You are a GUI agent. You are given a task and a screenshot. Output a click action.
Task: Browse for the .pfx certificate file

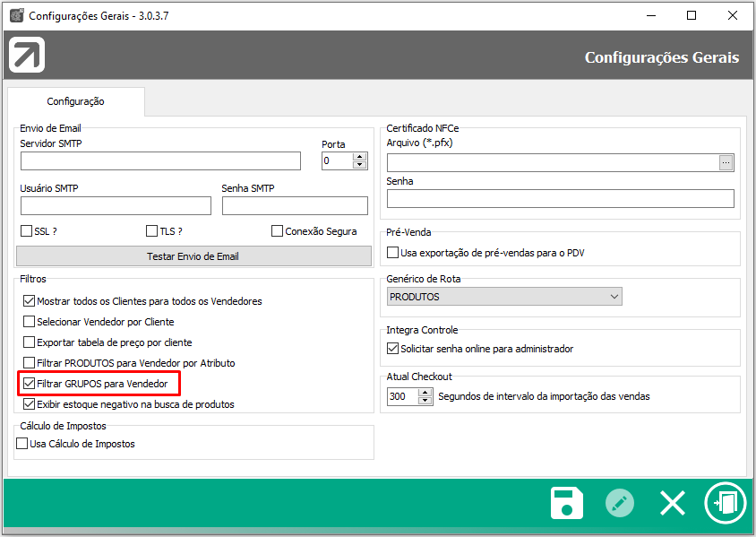pos(726,162)
